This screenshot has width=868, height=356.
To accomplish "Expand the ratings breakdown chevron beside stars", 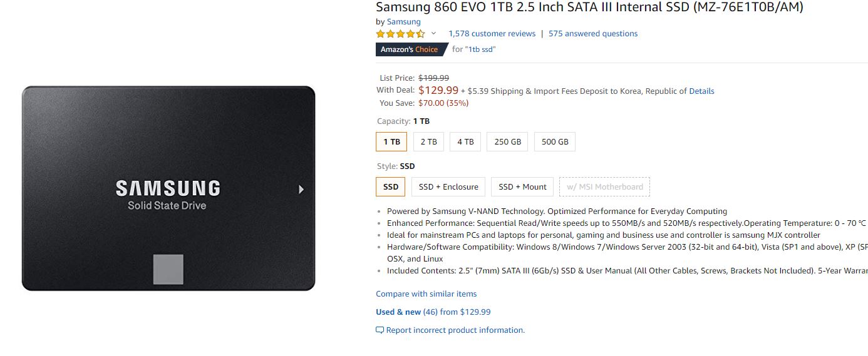I will (x=433, y=34).
